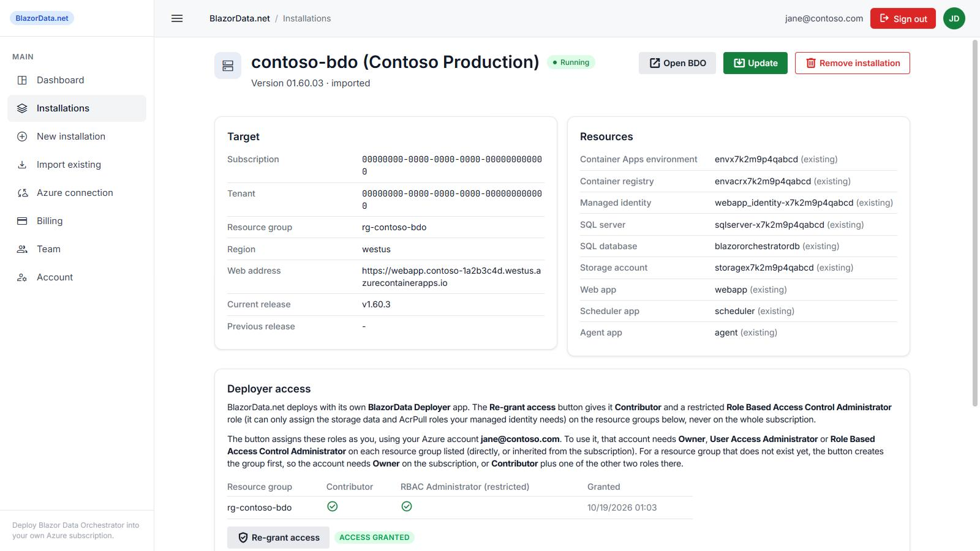
Task: Click the BlazorData.net logo badge
Action: pos(42,18)
